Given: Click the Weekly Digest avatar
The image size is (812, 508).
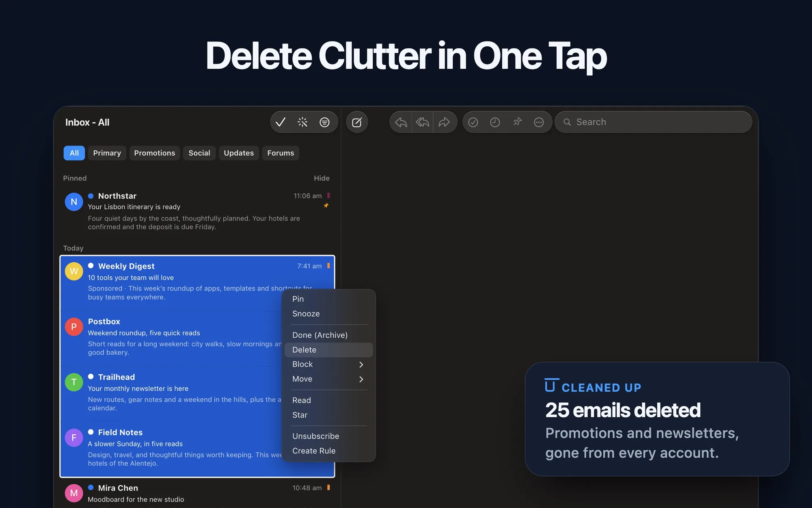Looking at the screenshot, I should pyautogui.click(x=74, y=271).
